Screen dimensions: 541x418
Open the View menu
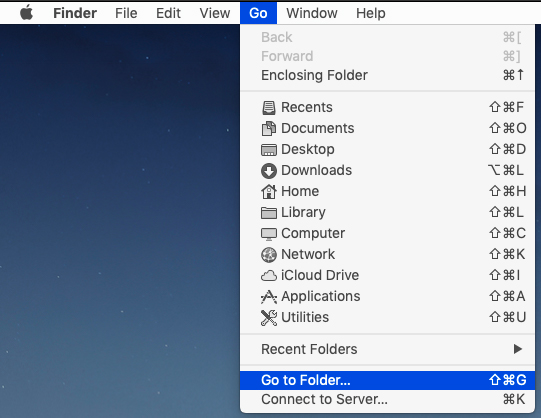pos(215,13)
